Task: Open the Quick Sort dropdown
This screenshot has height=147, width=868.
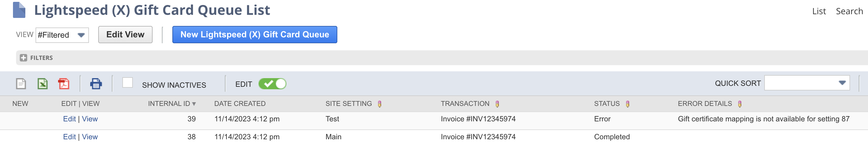Action: pos(807,83)
